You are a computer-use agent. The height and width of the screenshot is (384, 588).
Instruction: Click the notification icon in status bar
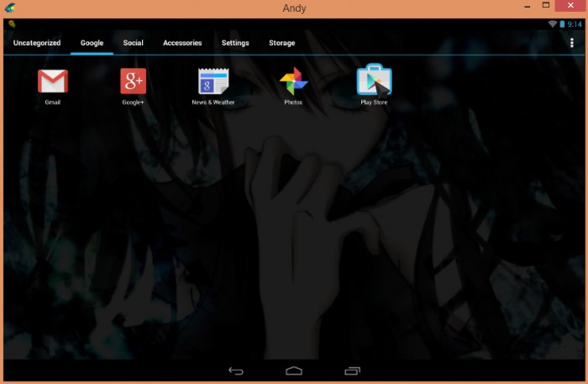[12, 24]
